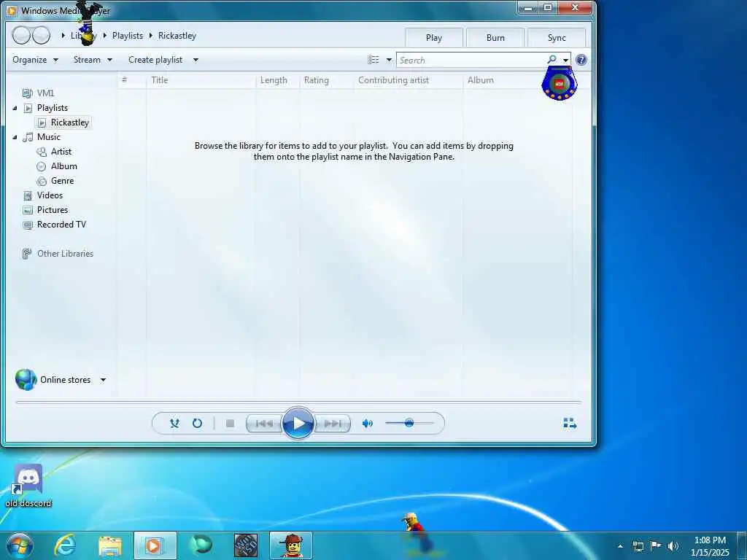747x560 pixels.
Task: Open Other Libraries
Action: click(x=65, y=254)
